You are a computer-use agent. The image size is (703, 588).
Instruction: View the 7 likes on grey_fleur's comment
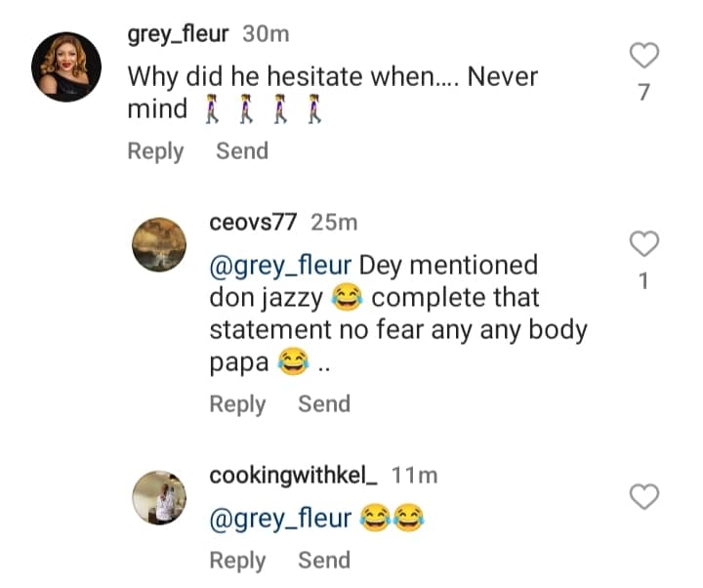click(x=644, y=94)
